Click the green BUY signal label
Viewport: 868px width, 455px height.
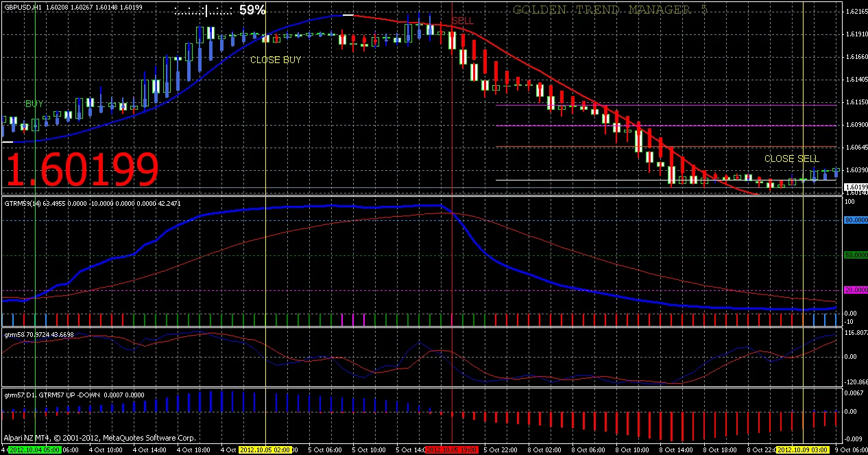point(34,104)
